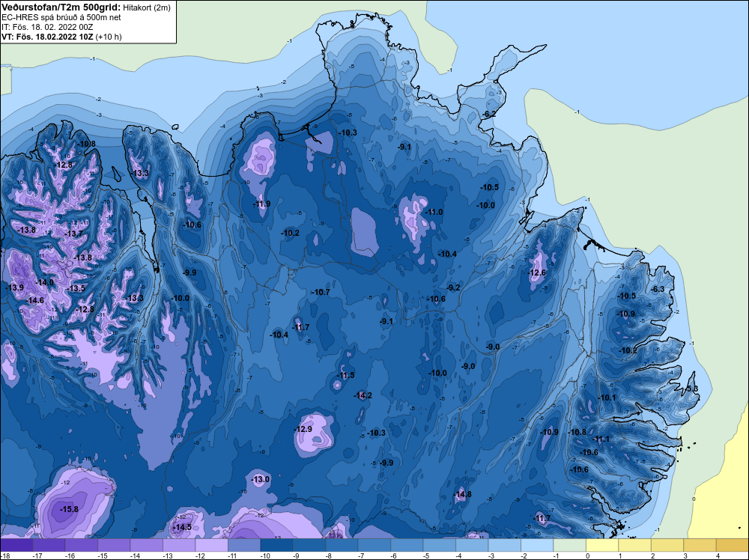Click the -11.0 temperature label
Viewport: 749px width, 560px height.
tap(434, 212)
